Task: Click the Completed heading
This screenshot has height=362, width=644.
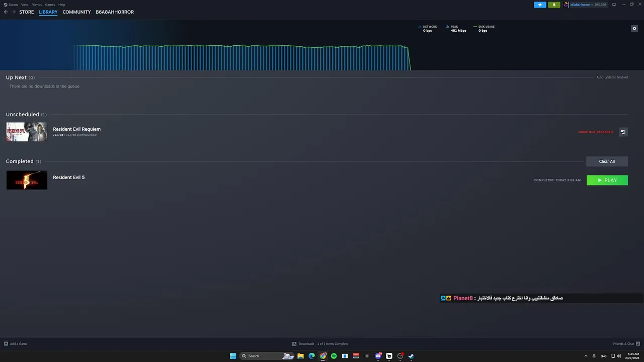Action: tap(20, 161)
